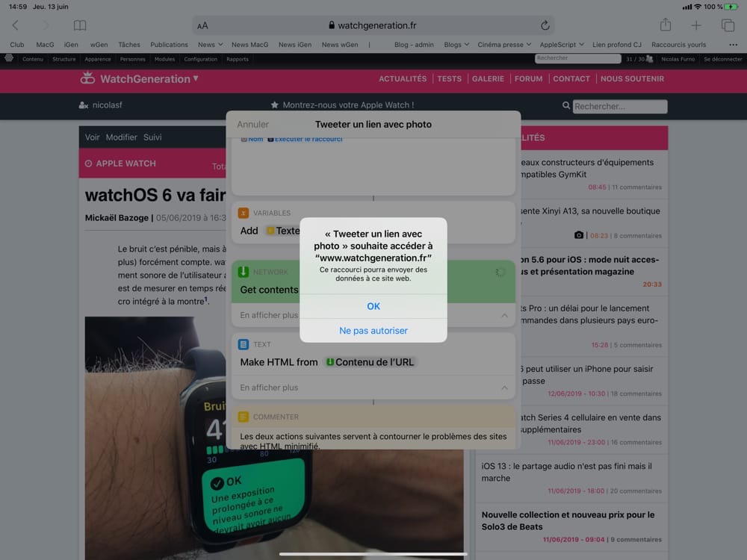
Task: Tap the battery status icon
Action: pyautogui.click(x=731, y=7)
